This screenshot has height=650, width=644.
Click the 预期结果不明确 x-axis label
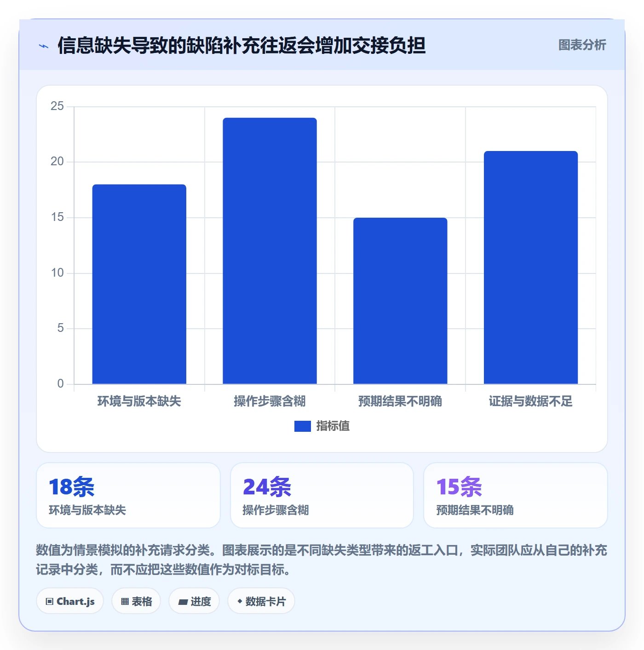click(x=400, y=401)
